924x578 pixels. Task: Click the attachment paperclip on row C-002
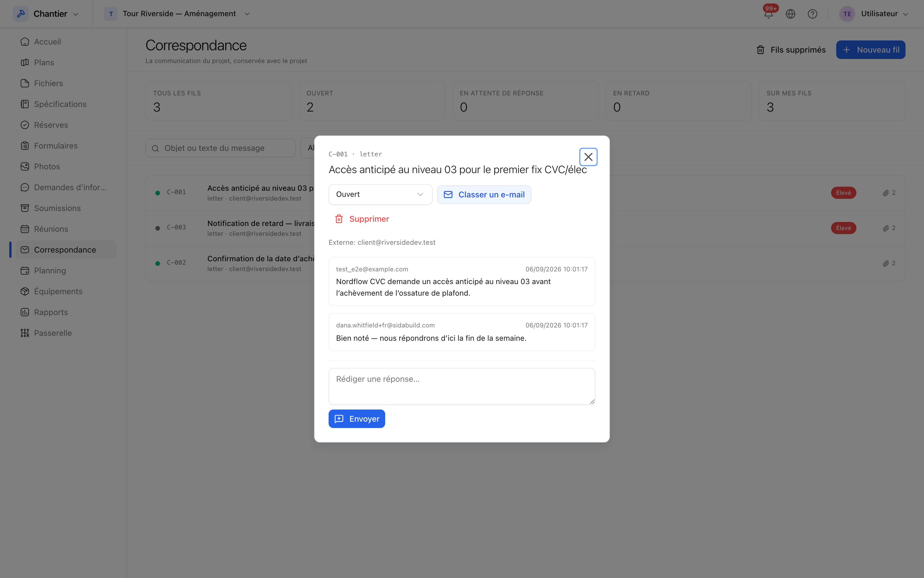[x=886, y=263]
